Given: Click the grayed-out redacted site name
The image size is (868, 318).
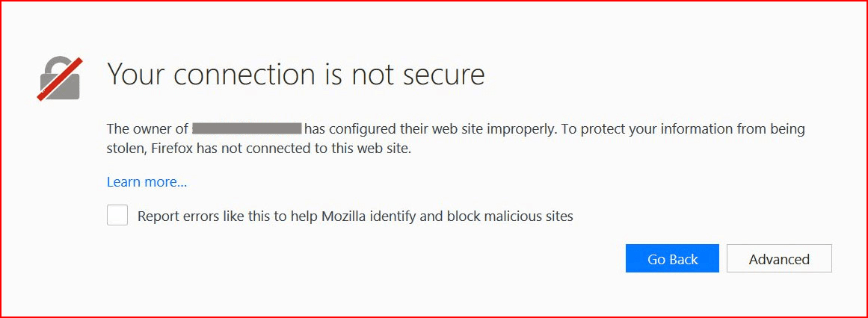Looking at the screenshot, I should (247, 129).
